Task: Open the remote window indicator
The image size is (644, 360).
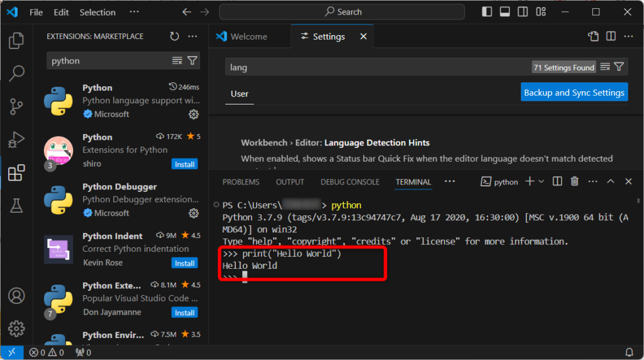Action: (x=12, y=352)
